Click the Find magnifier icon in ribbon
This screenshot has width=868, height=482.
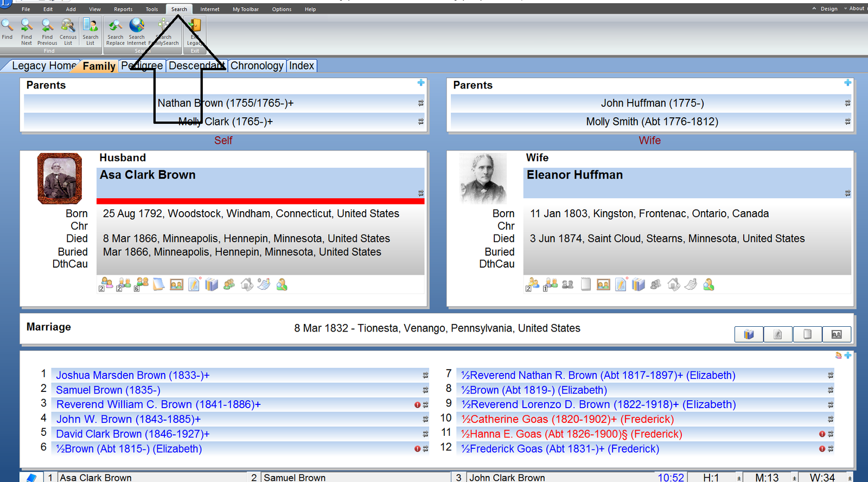7,25
